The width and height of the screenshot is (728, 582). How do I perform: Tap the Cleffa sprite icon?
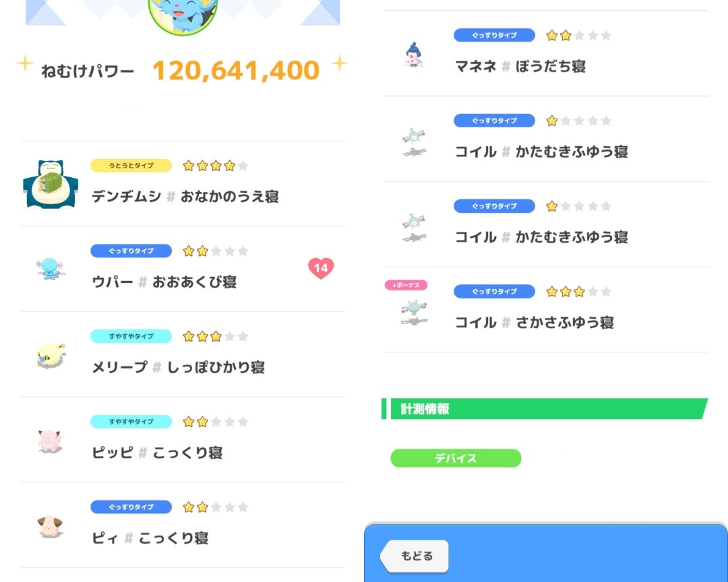[50, 525]
